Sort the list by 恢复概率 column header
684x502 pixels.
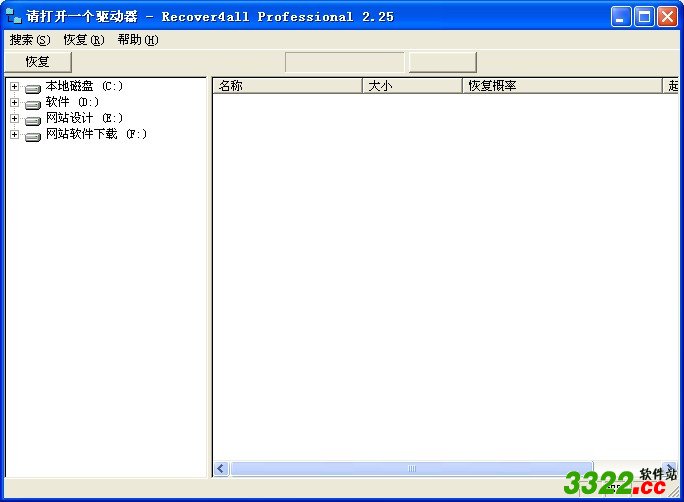click(x=562, y=86)
